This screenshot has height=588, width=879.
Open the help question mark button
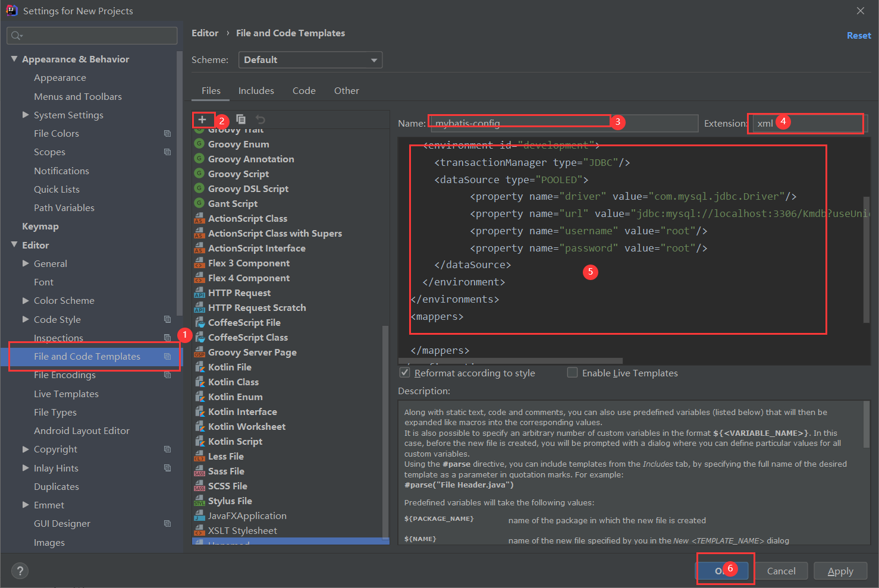tap(20, 571)
